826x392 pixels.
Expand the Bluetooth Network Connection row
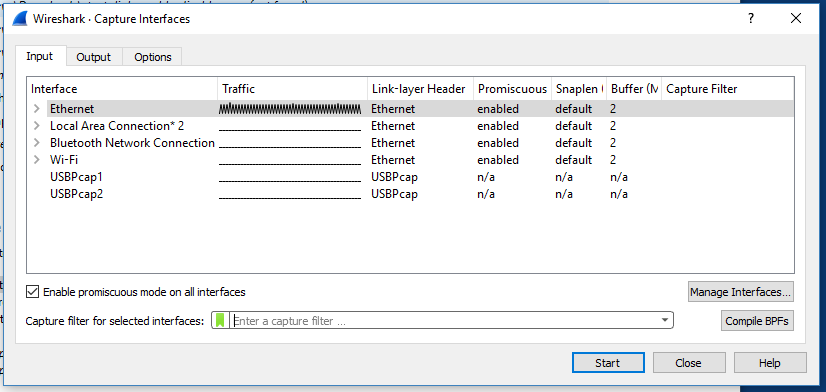click(36, 143)
